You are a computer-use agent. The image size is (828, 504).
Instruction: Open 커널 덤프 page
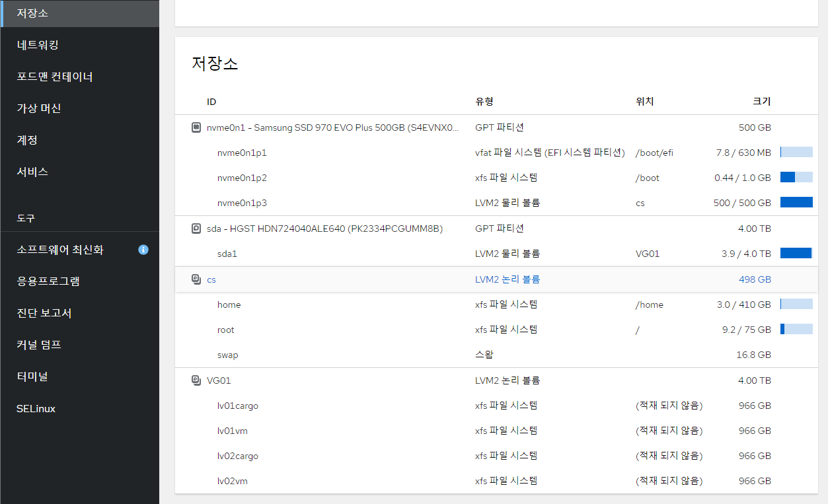click(79, 345)
